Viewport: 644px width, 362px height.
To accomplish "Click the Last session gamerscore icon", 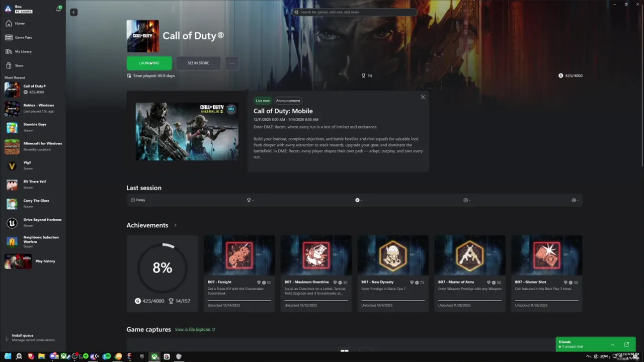I will click(357, 200).
